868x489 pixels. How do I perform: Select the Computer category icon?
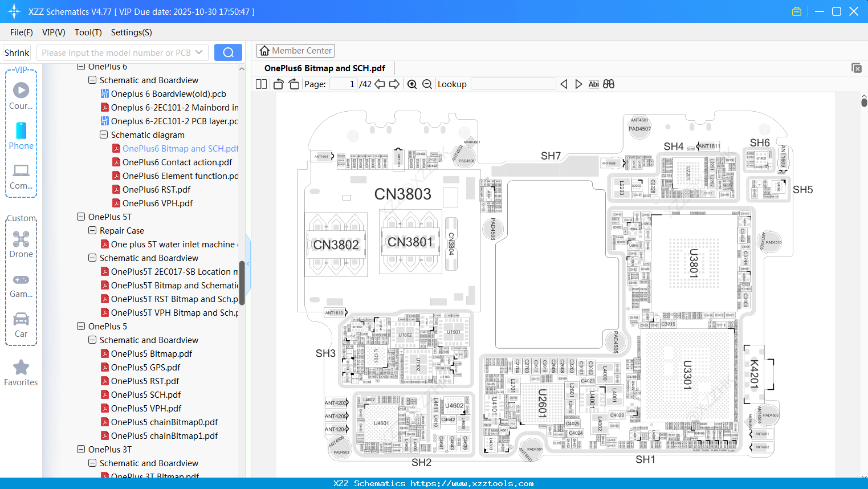(21, 176)
